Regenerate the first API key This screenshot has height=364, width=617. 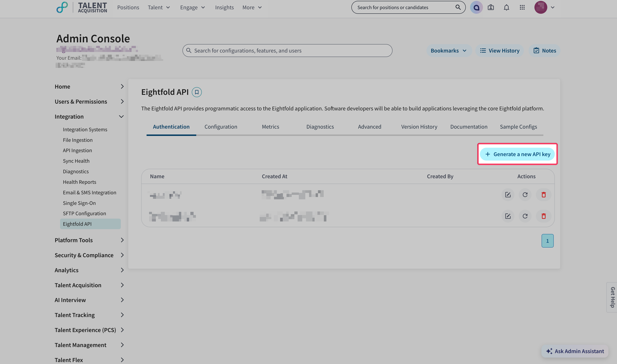click(x=525, y=195)
